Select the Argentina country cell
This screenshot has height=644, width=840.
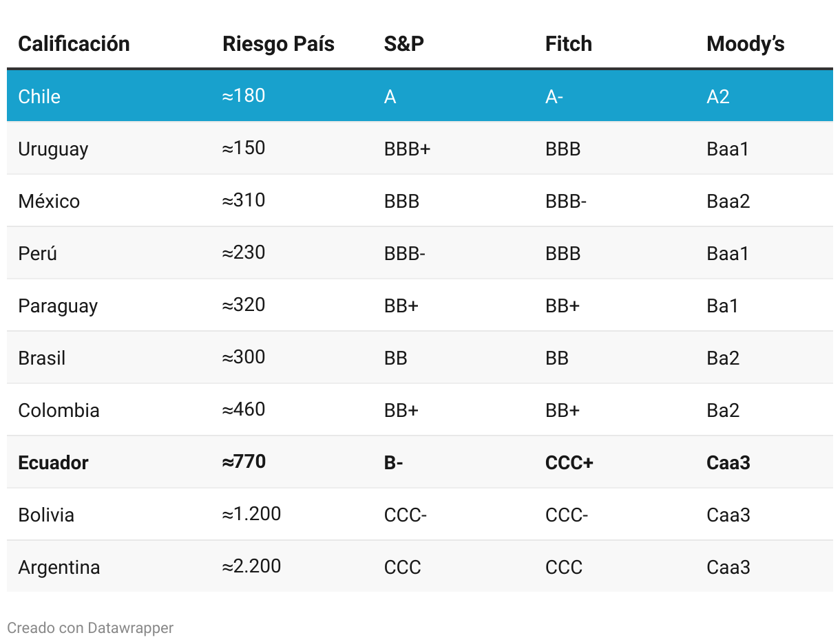[x=59, y=567]
